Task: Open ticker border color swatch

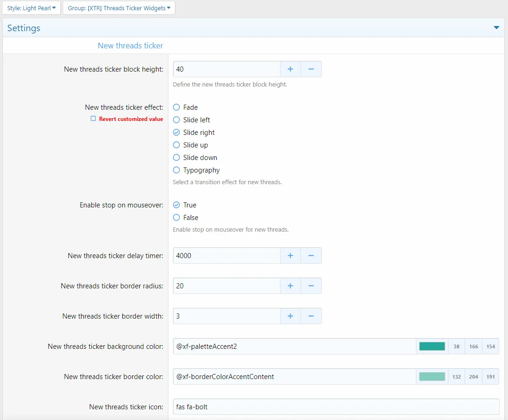Action: 432,377
